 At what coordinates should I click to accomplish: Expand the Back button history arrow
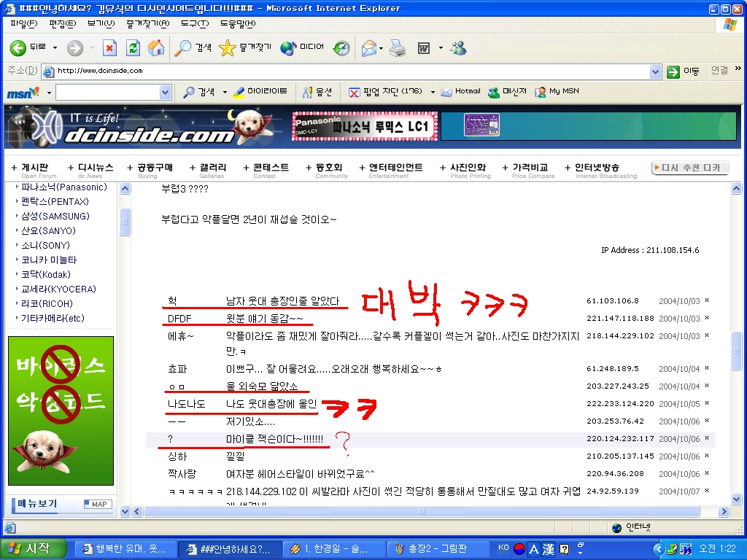[55, 48]
